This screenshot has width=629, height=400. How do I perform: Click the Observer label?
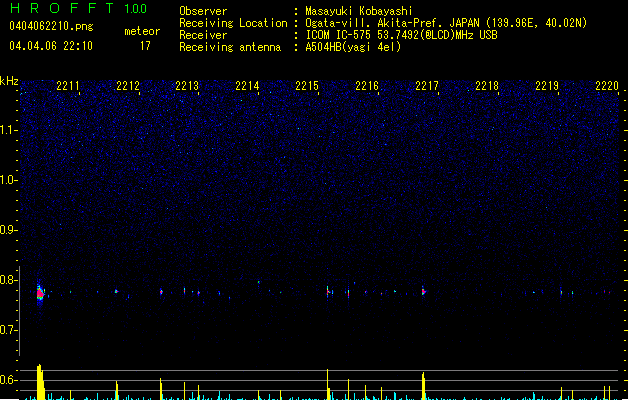(203, 11)
